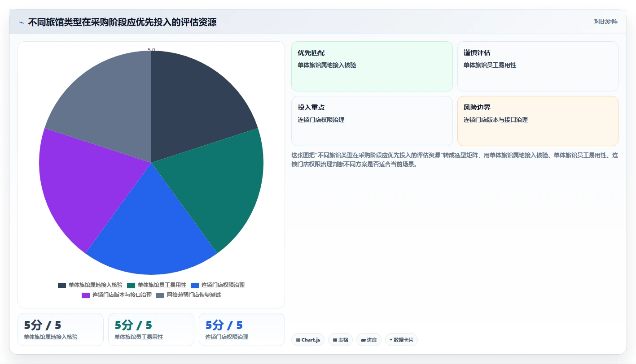
Task: Click the lightning icon beside the header title
Action: point(22,22)
